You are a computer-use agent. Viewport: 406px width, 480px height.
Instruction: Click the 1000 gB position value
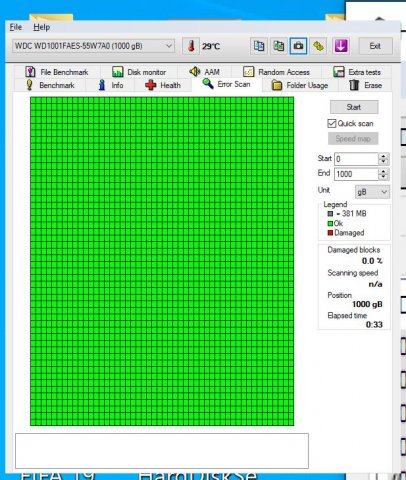(367, 304)
